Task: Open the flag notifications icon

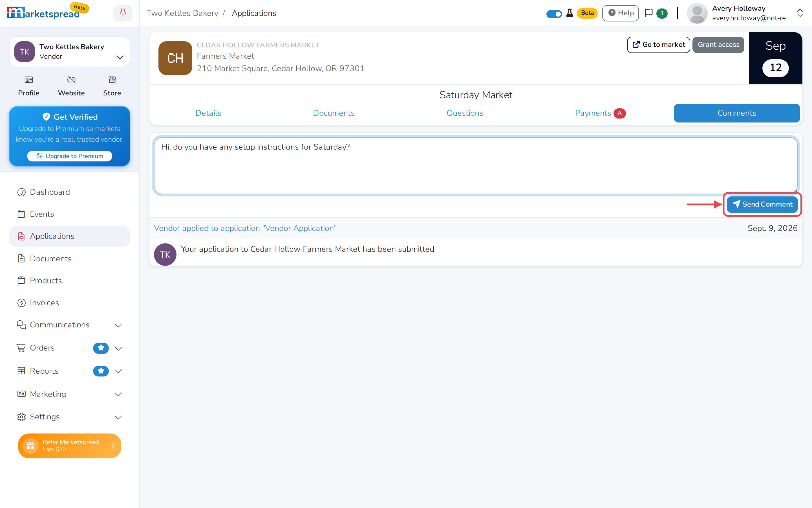Action: pyautogui.click(x=649, y=13)
